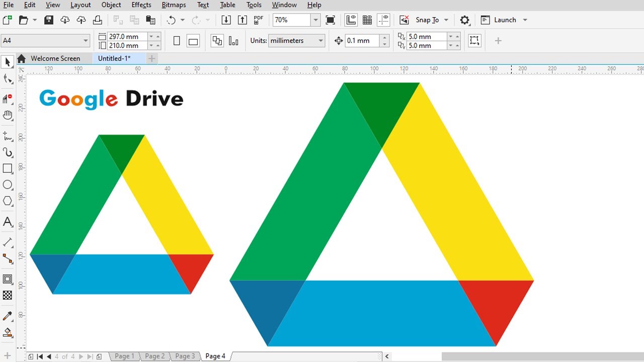Click the Import icon
Screen dimensions: 644x362
point(226,20)
